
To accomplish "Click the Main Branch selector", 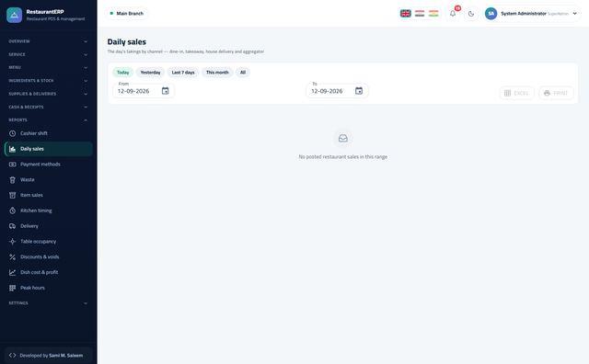I will (x=127, y=14).
